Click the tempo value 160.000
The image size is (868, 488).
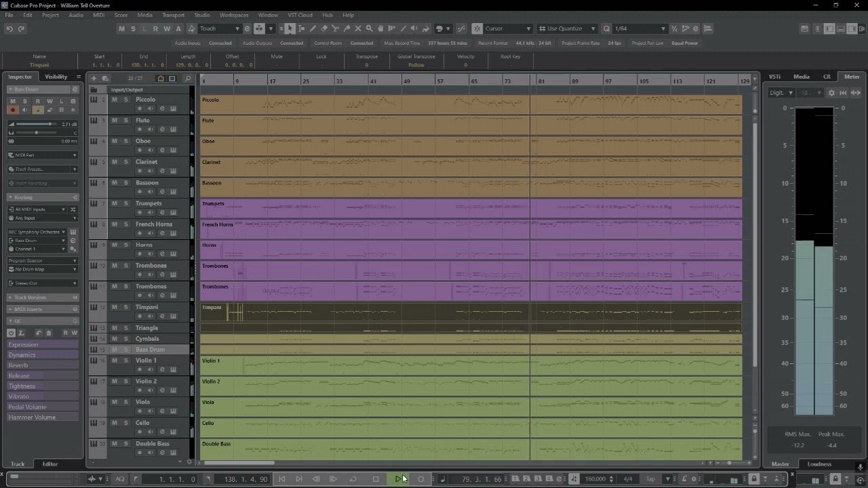pos(595,479)
